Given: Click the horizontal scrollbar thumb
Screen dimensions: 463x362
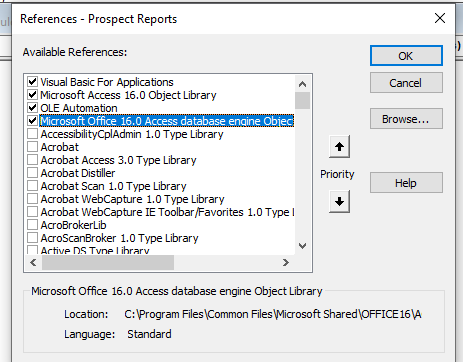Looking at the screenshot, I should tap(108, 263).
